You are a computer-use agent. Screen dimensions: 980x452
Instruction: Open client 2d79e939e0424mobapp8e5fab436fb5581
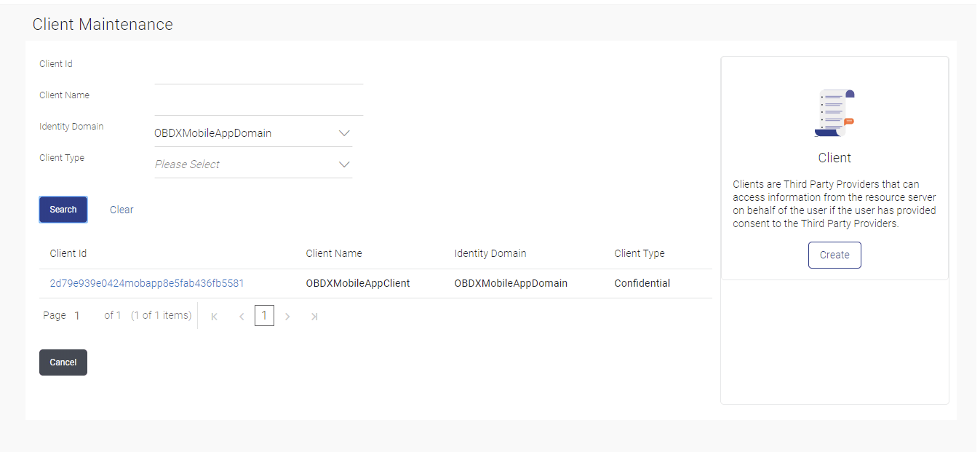(147, 283)
